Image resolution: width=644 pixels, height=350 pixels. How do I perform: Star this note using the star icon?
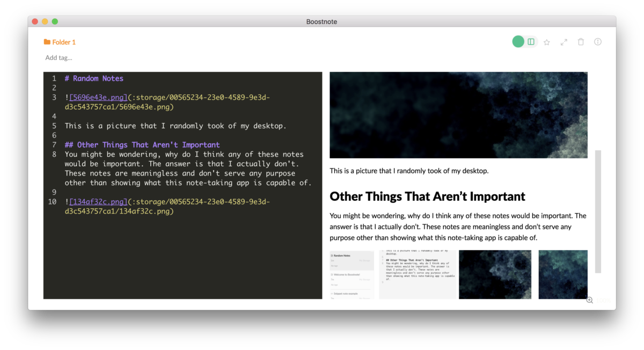pos(546,41)
